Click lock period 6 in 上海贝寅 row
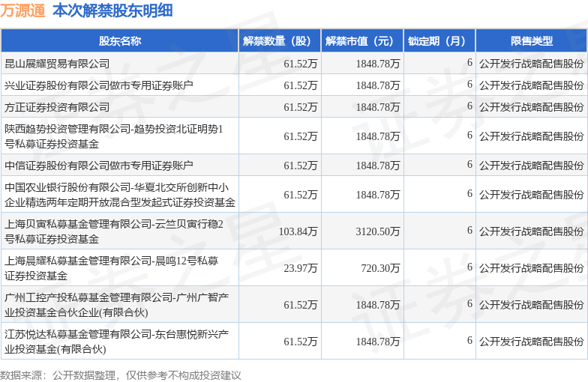 point(469,231)
